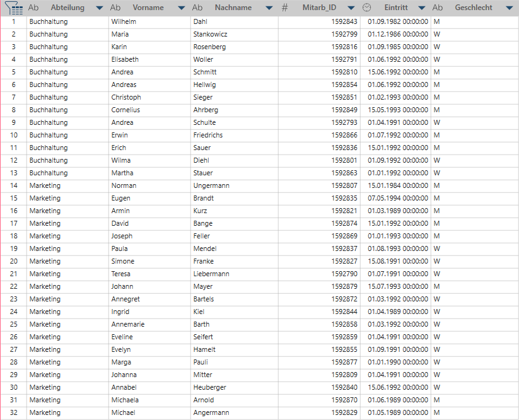
Task: Click the Eintritt cell 01.01.1990 00:00:00
Action: click(395, 362)
